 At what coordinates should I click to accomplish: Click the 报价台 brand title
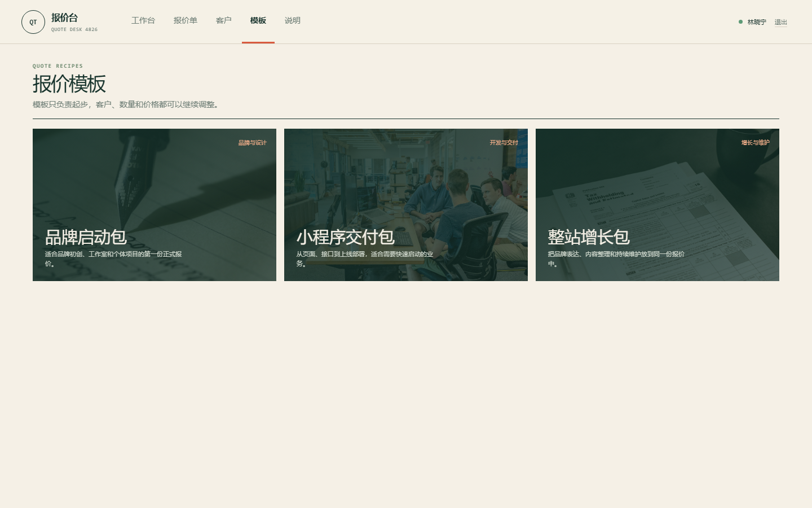click(x=65, y=17)
